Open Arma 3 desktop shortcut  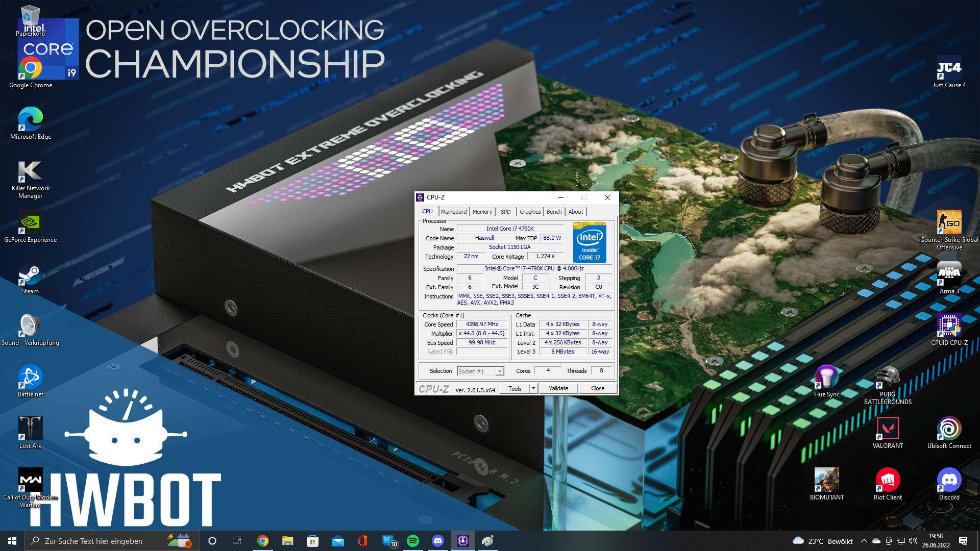pos(949,279)
